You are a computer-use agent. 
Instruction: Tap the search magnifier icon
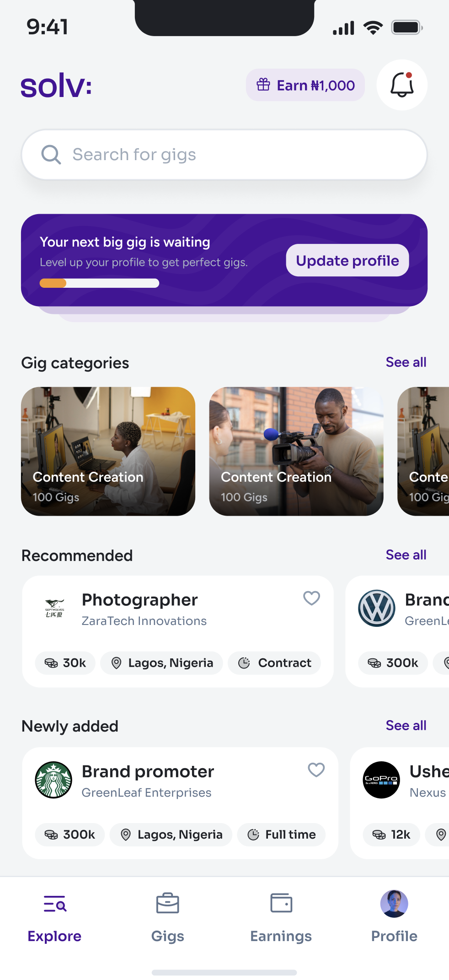coord(51,155)
